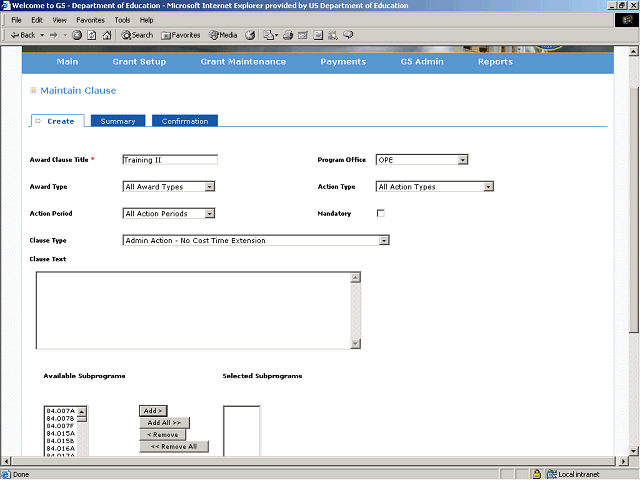This screenshot has height=480, width=640.
Task: Open the Search pane in toolbar
Action: pos(137,35)
